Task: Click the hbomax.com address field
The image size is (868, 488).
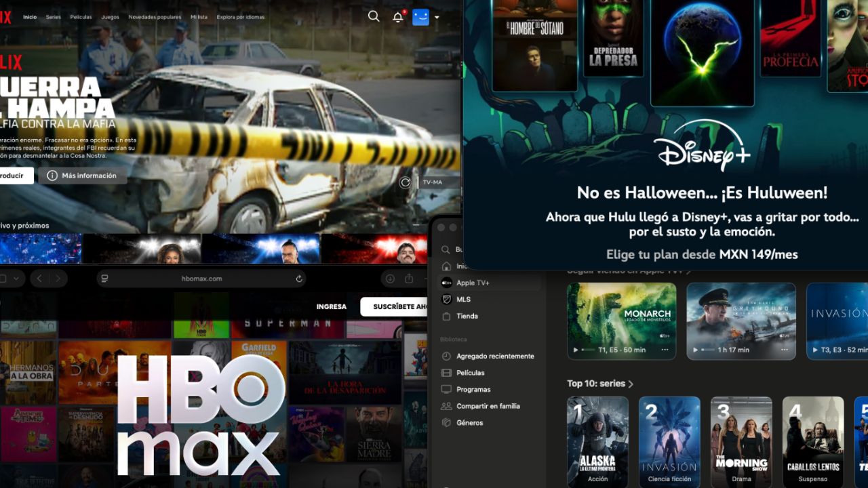Action: (x=201, y=279)
